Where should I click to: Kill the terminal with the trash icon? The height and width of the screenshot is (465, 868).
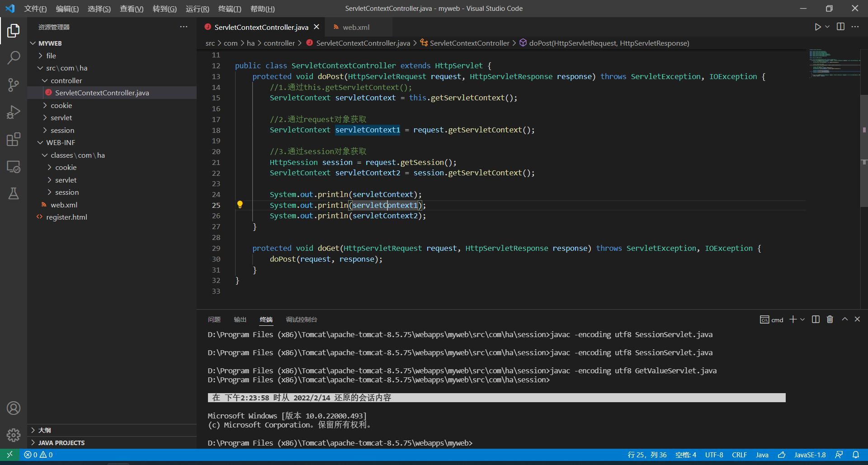[830, 319]
